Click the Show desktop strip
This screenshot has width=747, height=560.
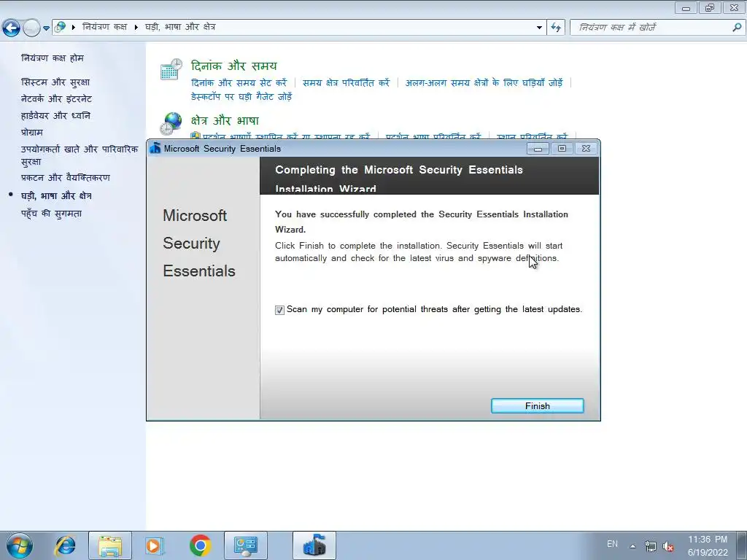tap(742, 545)
